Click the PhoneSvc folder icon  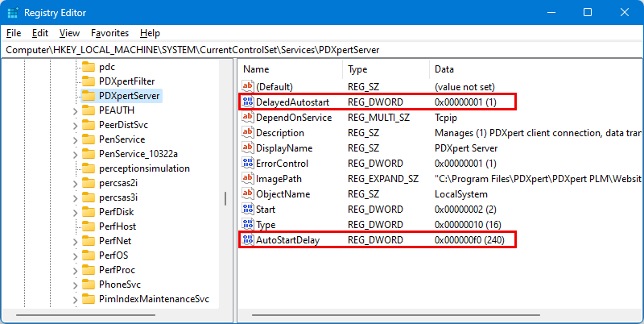89,285
